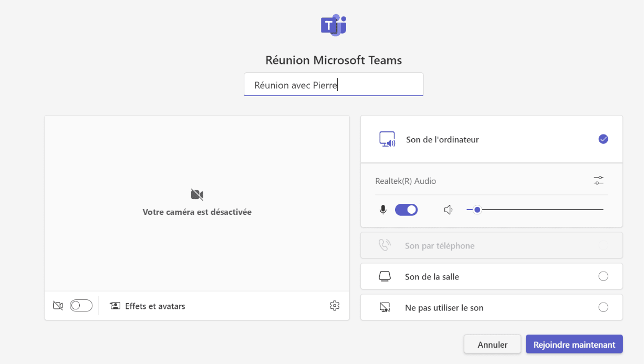Open audio device settings sliders icon
Screen dimensions: 644x364
(598, 181)
